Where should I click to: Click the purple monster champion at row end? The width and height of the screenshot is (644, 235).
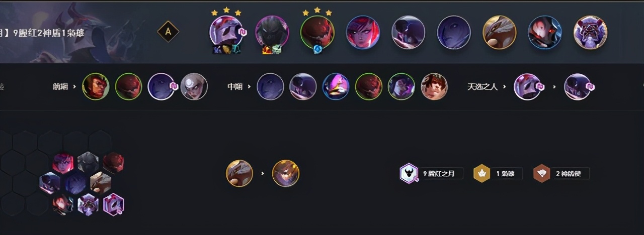tap(591, 32)
